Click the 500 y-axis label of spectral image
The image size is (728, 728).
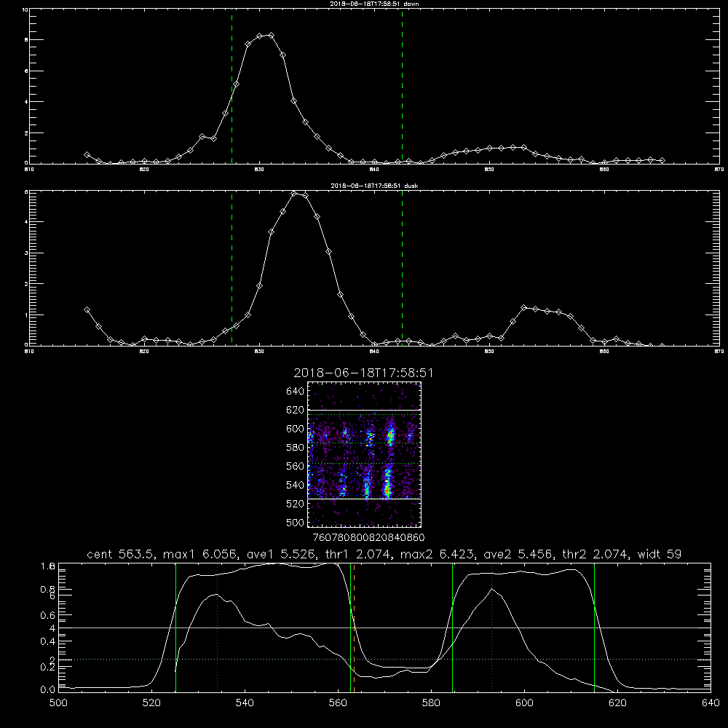point(295,523)
